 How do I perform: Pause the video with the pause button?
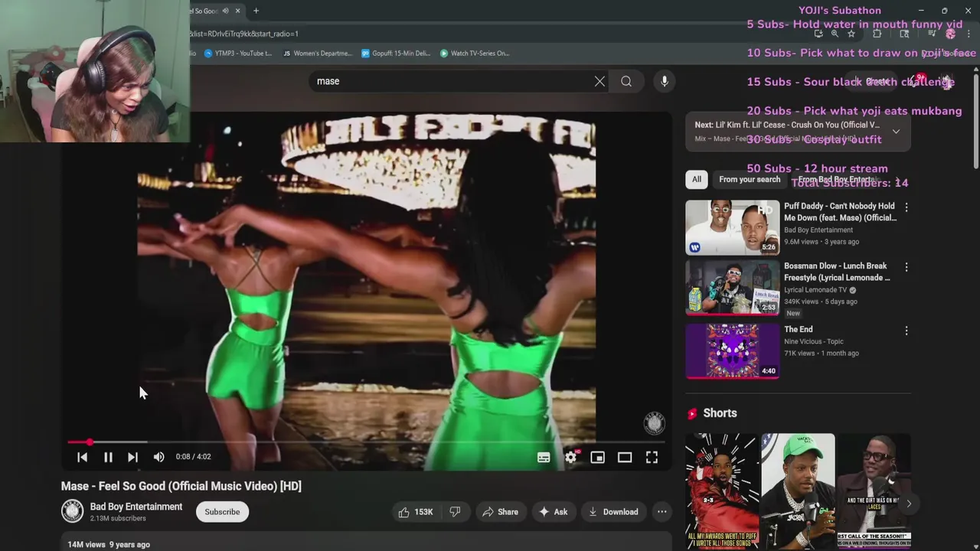tap(108, 457)
